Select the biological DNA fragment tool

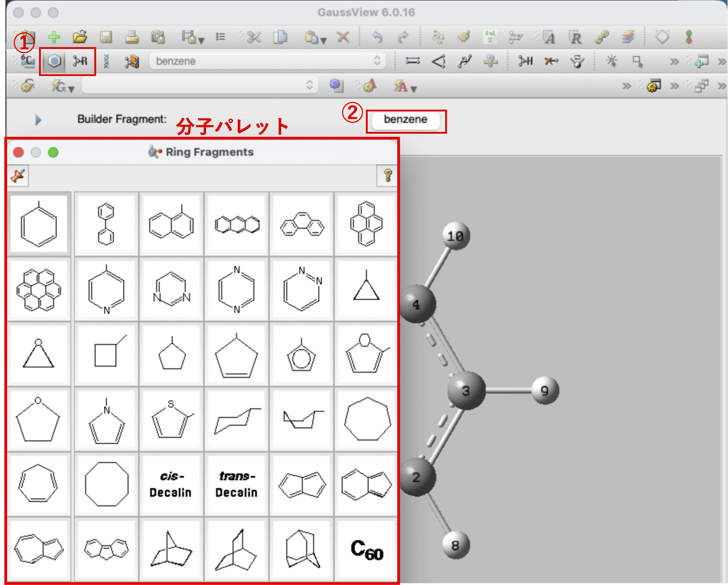coord(106,61)
